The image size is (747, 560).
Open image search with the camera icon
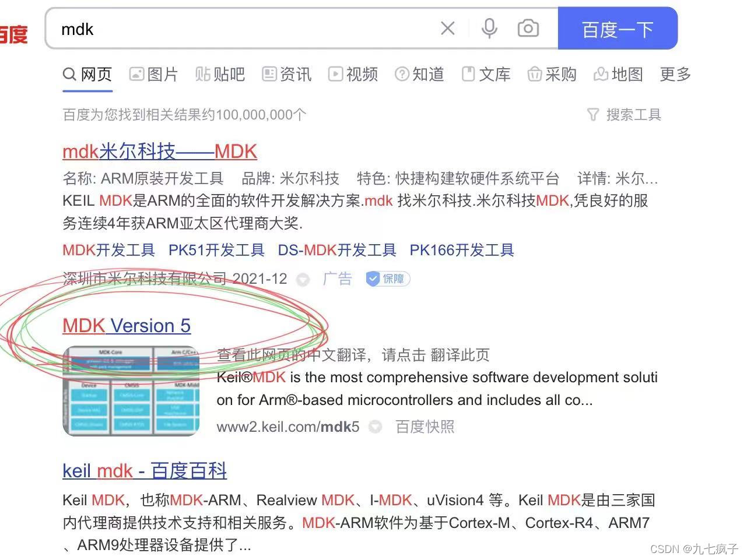528,29
